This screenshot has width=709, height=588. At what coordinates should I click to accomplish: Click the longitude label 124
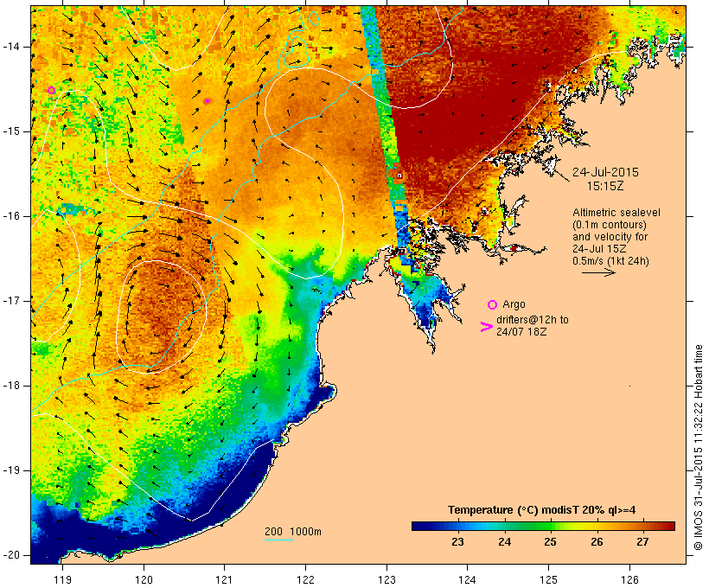click(467, 579)
